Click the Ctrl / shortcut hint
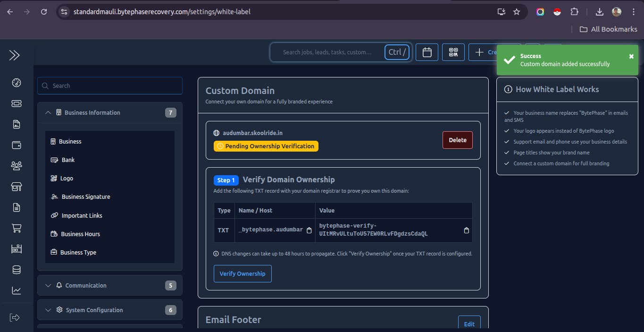This screenshot has width=644, height=332. tap(397, 52)
